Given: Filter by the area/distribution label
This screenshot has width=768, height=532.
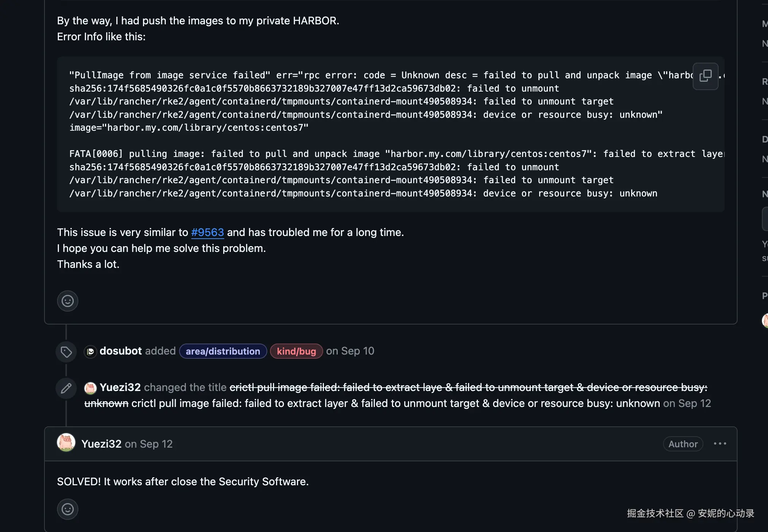Looking at the screenshot, I should (223, 351).
